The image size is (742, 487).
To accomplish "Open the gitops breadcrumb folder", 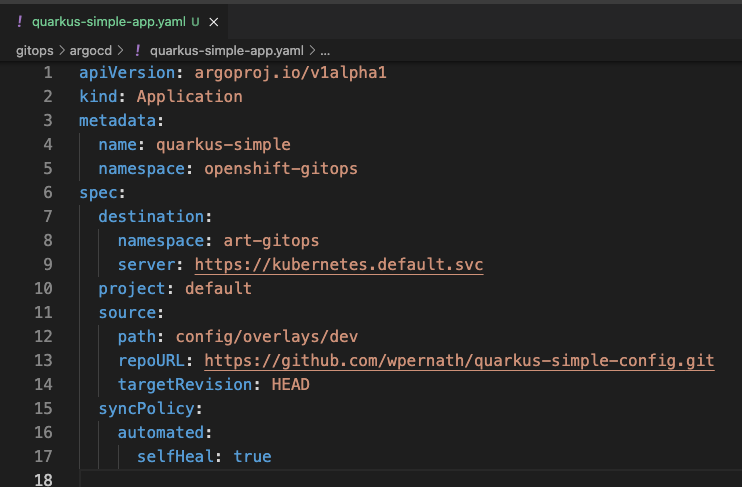I will click(35, 51).
